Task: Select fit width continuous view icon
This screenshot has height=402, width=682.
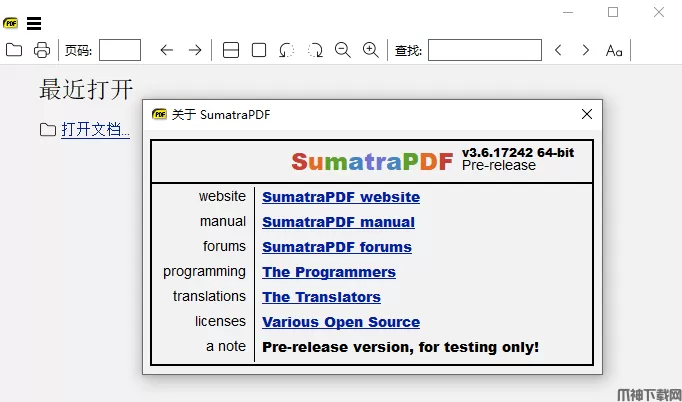Action: coord(231,50)
